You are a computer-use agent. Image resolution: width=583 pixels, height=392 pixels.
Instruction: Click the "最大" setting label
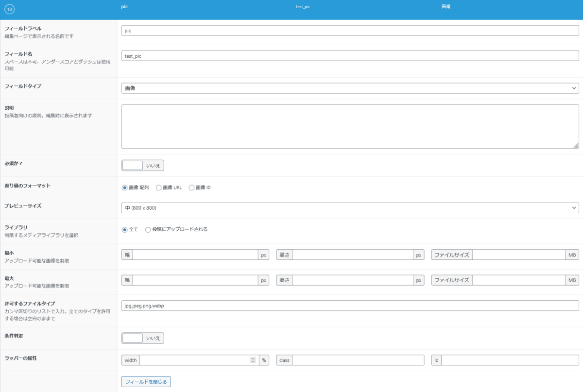9,278
